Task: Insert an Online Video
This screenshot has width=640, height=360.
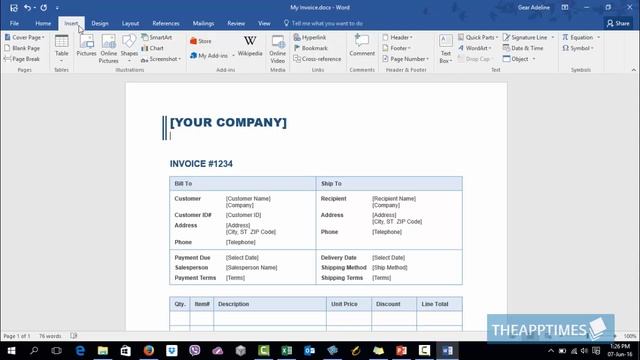Action: (278, 49)
